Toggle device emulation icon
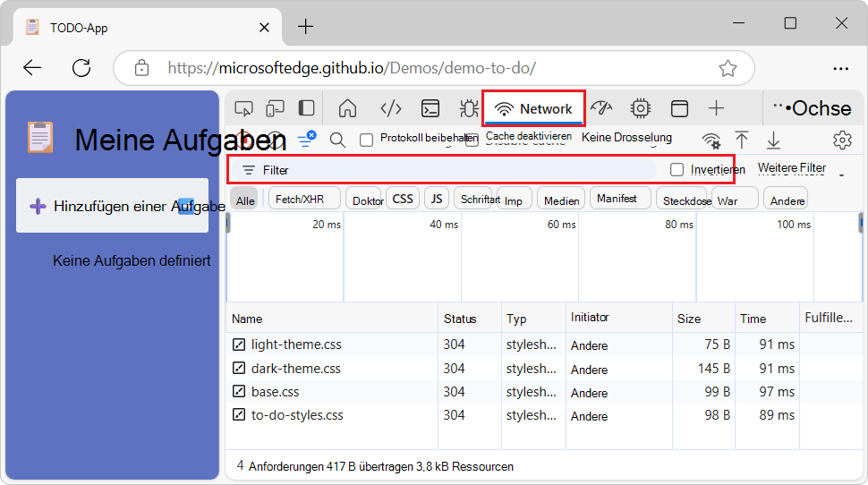The width and height of the screenshot is (868, 485). pyautogui.click(x=275, y=108)
